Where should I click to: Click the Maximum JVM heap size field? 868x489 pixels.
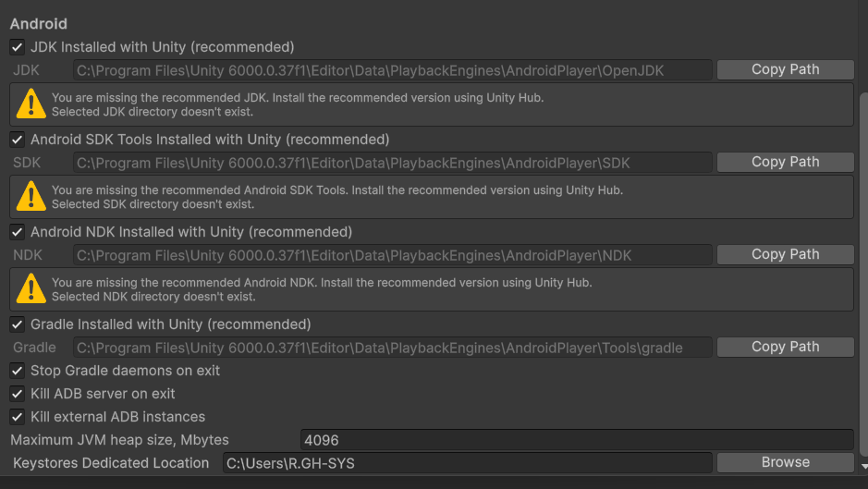coord(576,440)
